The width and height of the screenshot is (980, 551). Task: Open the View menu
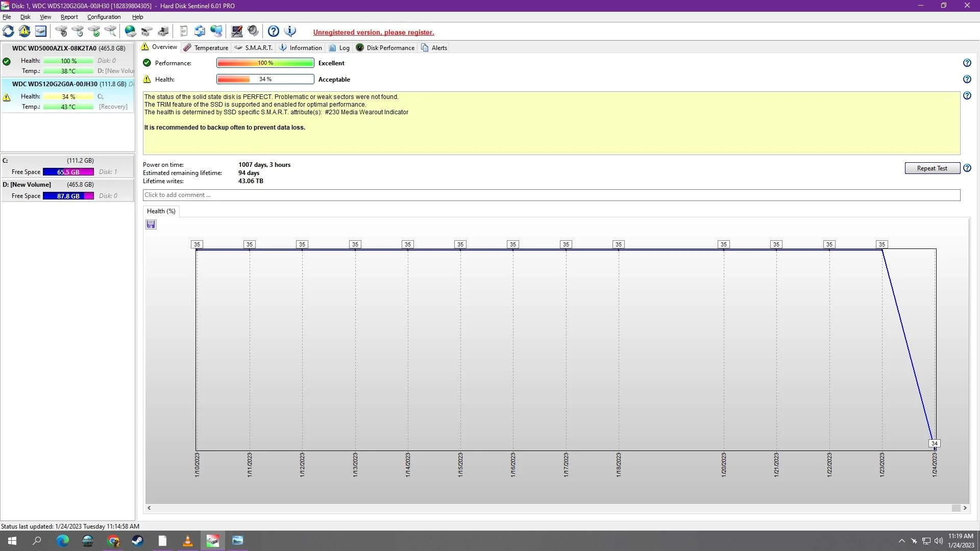click(x=45, y=17)
